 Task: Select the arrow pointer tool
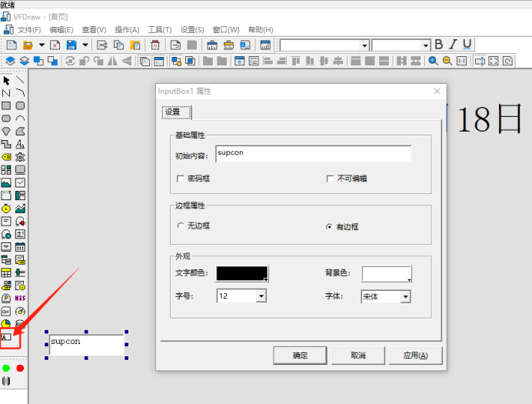(6, 81)
